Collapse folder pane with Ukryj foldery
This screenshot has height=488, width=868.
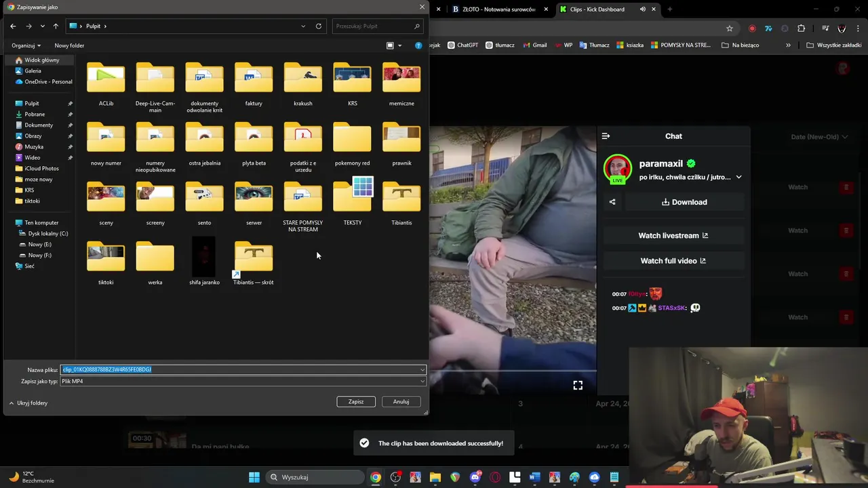[x=28, y=403]
